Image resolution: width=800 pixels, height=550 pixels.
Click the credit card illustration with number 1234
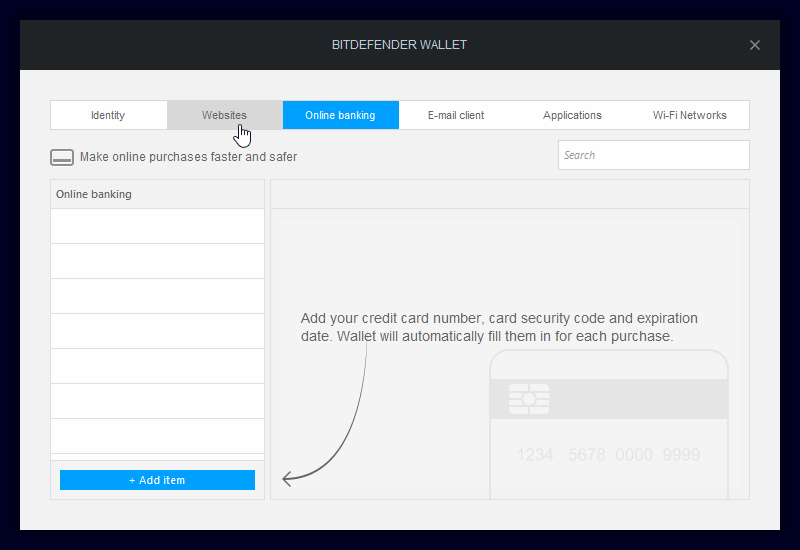(x=609, y=424)
